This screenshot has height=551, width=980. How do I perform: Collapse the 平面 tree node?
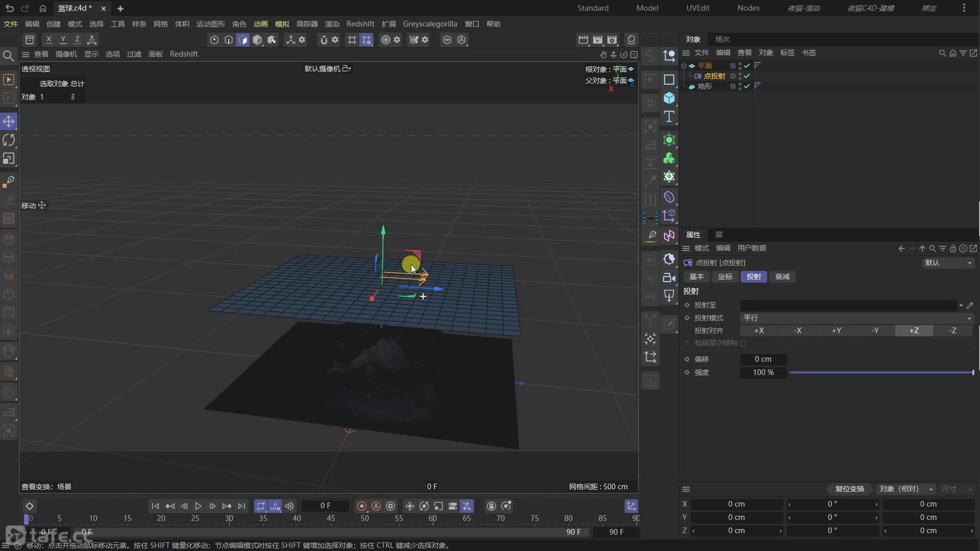(x=683, y=66)
